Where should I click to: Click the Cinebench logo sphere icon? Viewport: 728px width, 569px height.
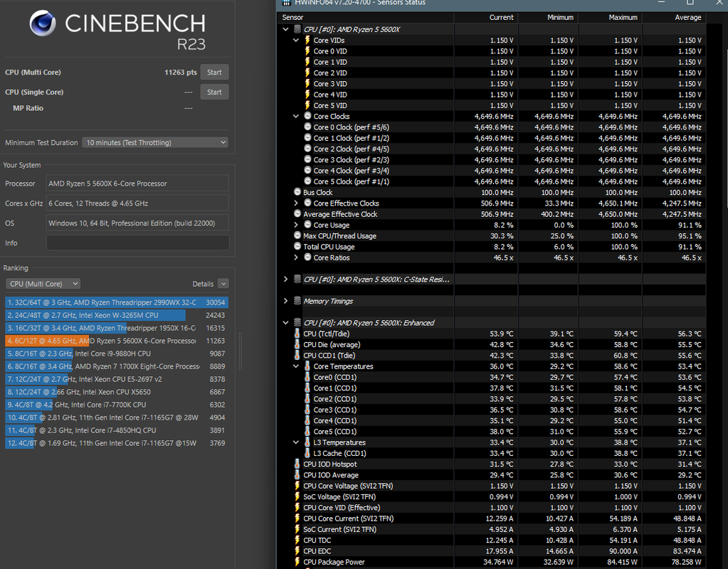pyautogui.click(x=43, y=23)
